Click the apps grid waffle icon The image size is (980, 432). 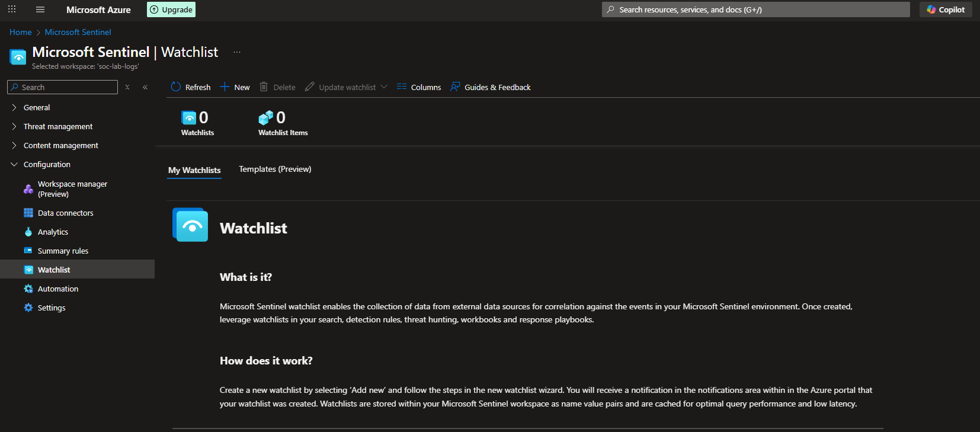[12, 9]
